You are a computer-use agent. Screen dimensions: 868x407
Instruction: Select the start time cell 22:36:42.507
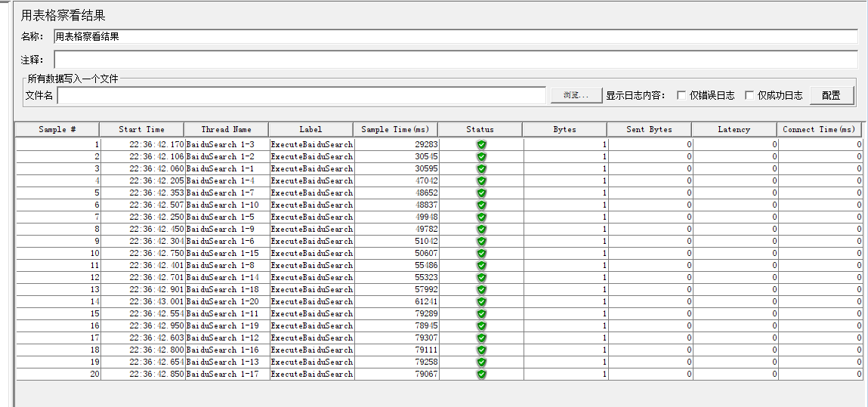click(x=143, y=205)
